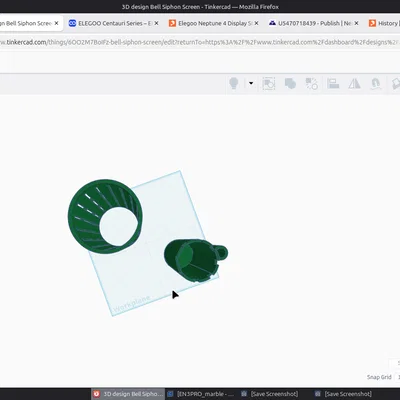Switch to the ELEGOO Centauri Series tab
This screenshot has height=400, width=400.
[x=114, y=23]
